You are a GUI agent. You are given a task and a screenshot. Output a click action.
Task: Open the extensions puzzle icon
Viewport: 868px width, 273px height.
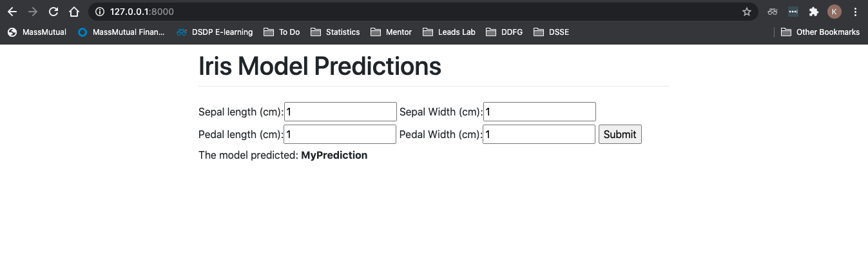(813, 12)
